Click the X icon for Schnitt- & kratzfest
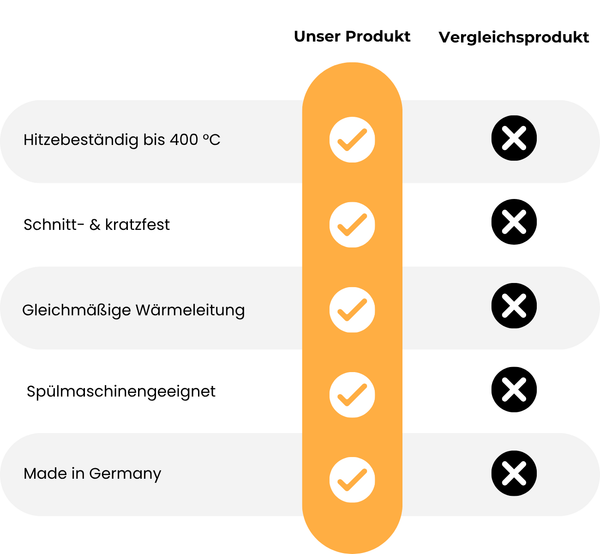 pyautogui.click(x=514, y=223)
